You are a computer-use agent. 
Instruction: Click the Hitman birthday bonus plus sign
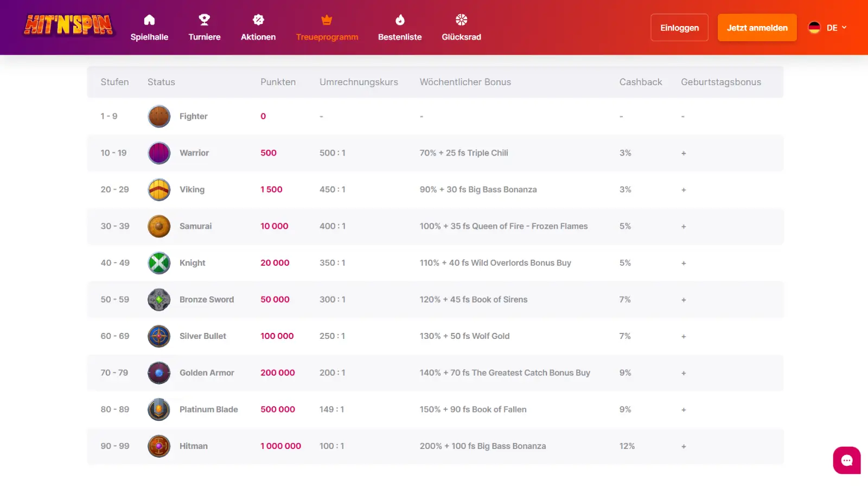(684, 446)
